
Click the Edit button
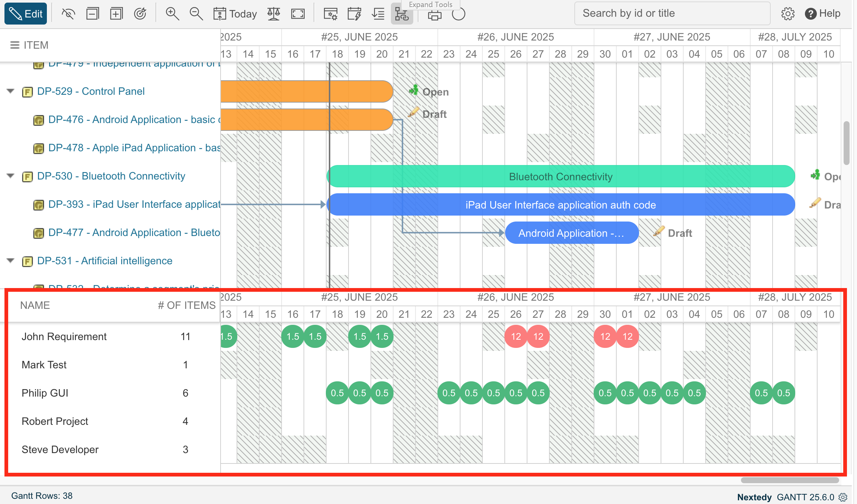coord(26,14)
